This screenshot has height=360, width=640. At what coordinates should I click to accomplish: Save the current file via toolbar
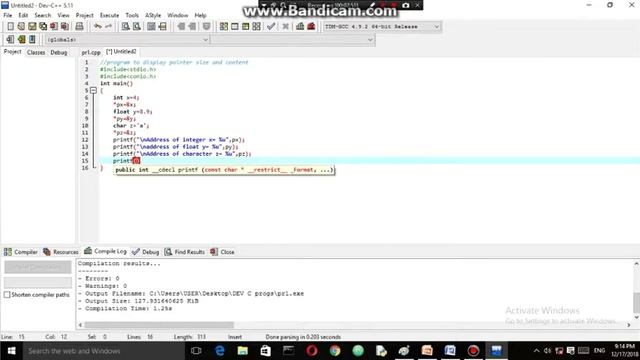click(32, 27)
